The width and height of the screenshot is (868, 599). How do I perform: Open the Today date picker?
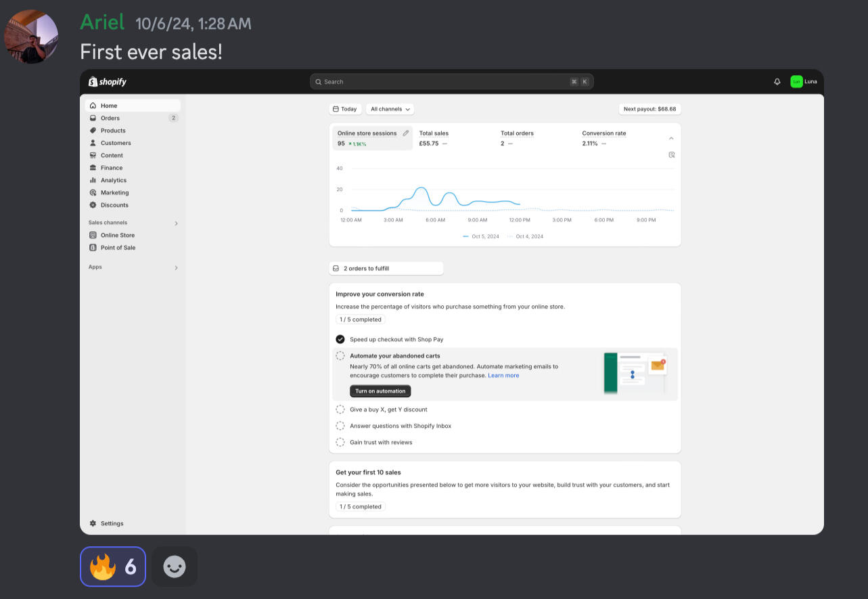pyautogui.click(x=345, y=109)
